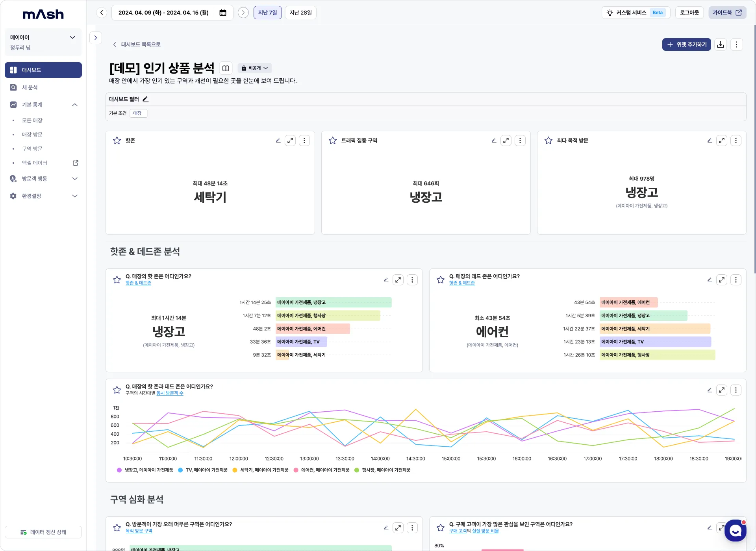This screenshot has height=551, width=756.
Task: Click the green 냉장고 bar in hot zone chart
Action: (333, 302)
